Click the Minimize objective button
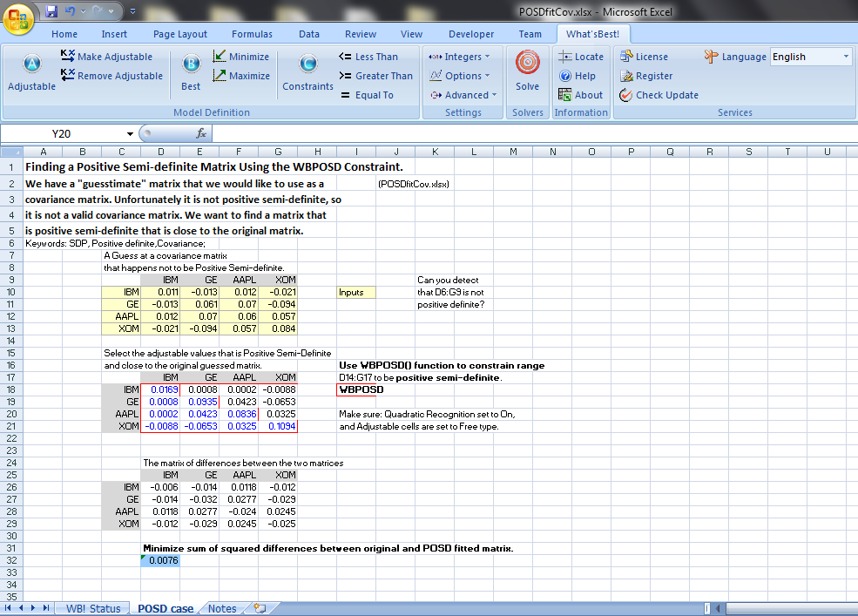The image size is (858, 616). point(240,57)
